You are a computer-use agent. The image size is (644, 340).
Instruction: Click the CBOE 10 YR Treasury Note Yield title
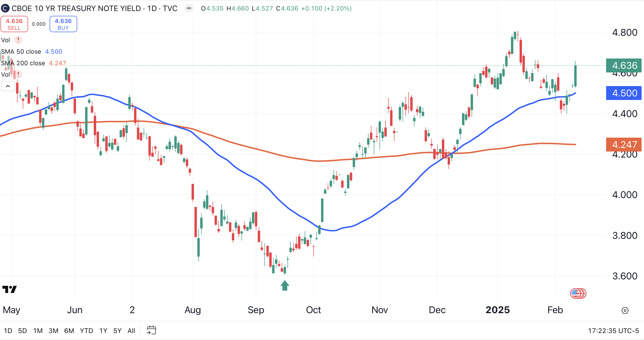[76, 8]
